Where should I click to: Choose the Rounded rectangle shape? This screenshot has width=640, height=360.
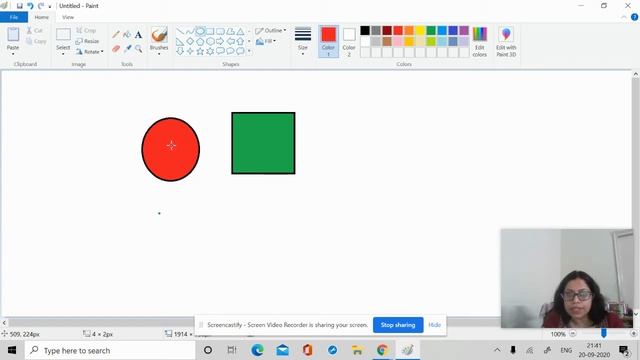point(220,31)
